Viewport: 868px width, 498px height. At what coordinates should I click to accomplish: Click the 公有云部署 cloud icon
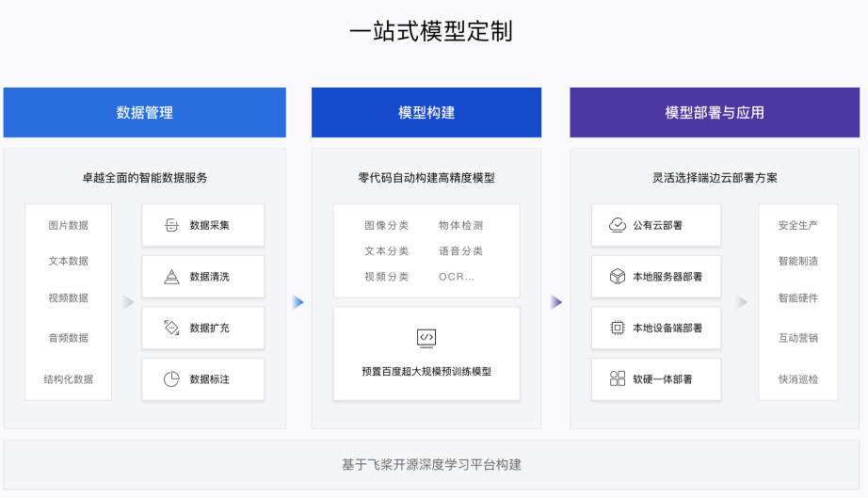[618, 225]
